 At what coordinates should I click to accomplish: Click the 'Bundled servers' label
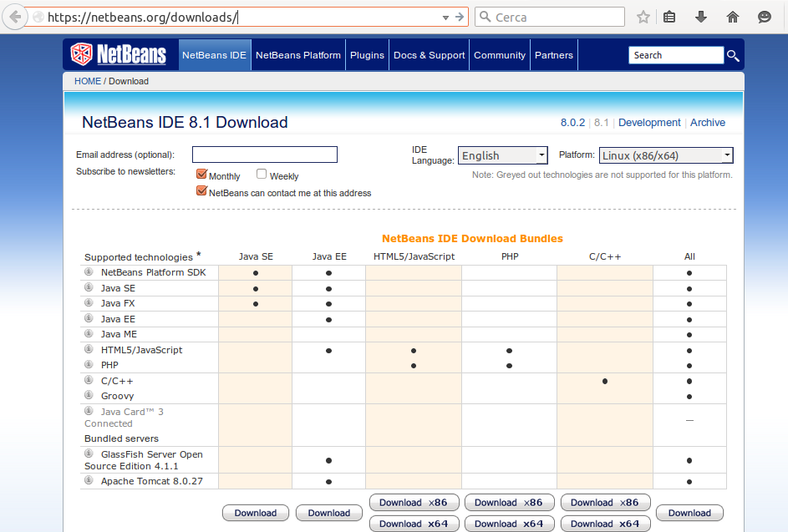pos(122,438)
